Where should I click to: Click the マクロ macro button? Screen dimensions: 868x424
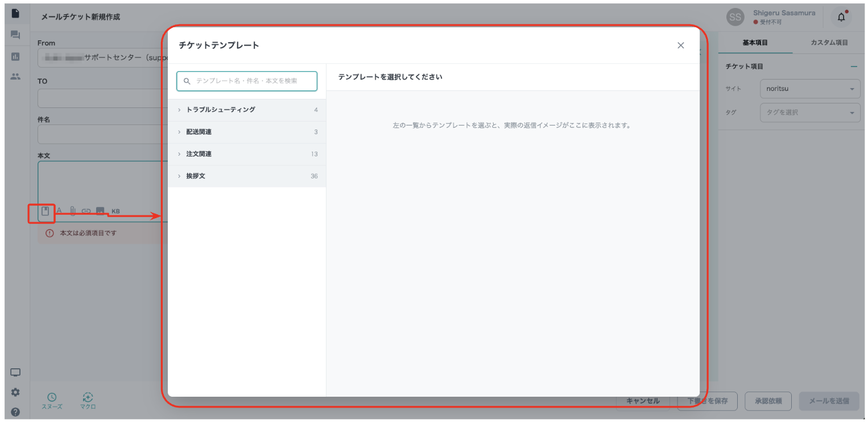[88, 401]
